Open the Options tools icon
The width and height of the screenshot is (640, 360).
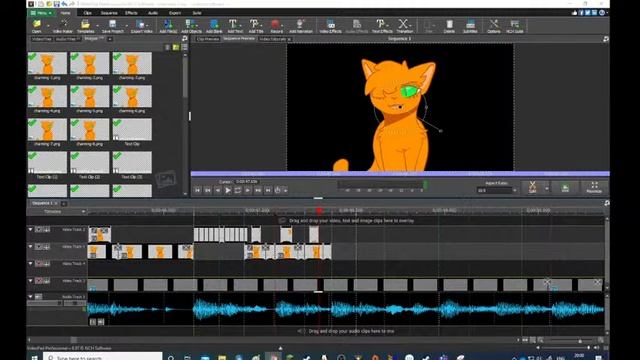click(x=493, y=26)
